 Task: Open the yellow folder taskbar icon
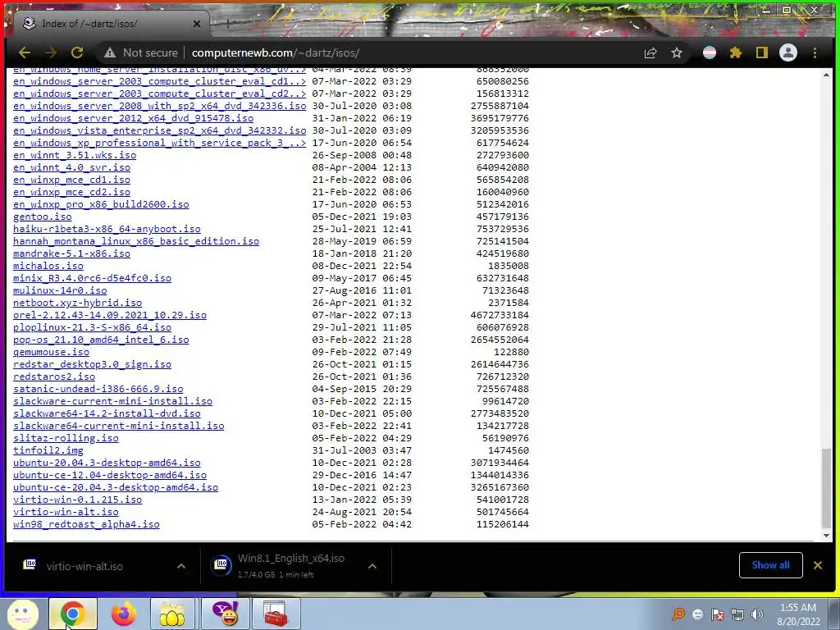pyautogui.click(x=172, y=614)
